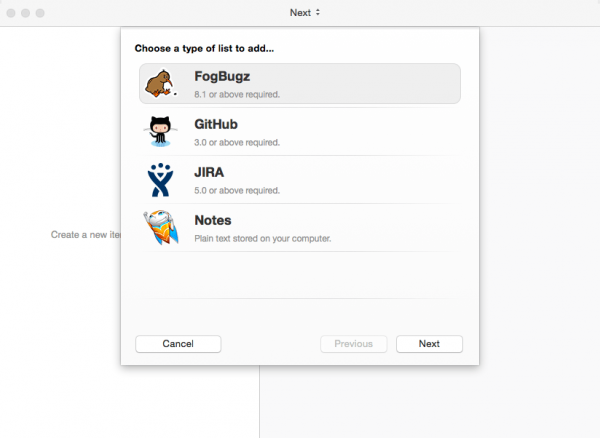Click the disabled Previous button
The width and height of the screenshot is (600, 438).
click(x=354, y=344)
